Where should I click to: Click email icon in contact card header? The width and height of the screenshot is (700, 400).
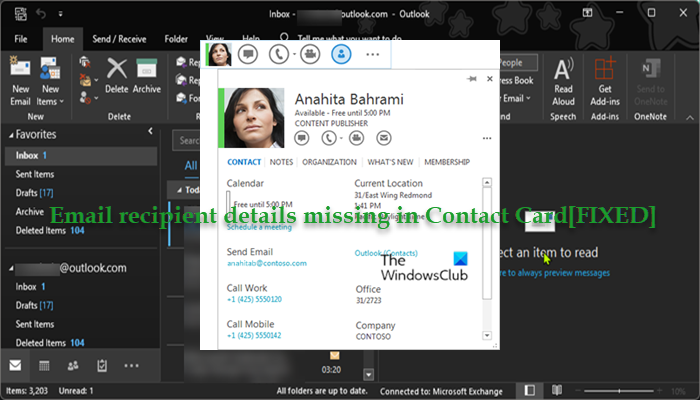[383, 138]
